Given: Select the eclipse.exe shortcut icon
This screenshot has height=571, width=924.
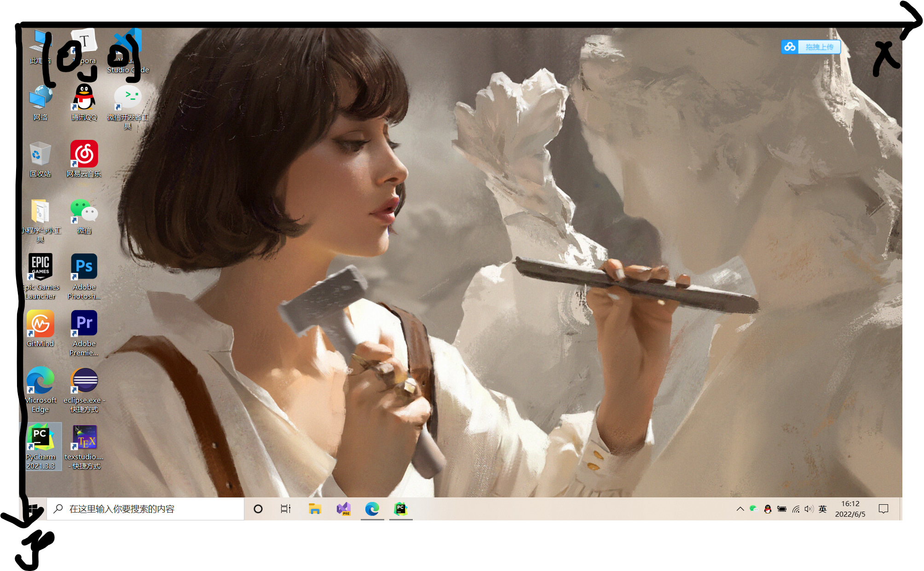Looking at the screenshot, I should 84,390.
